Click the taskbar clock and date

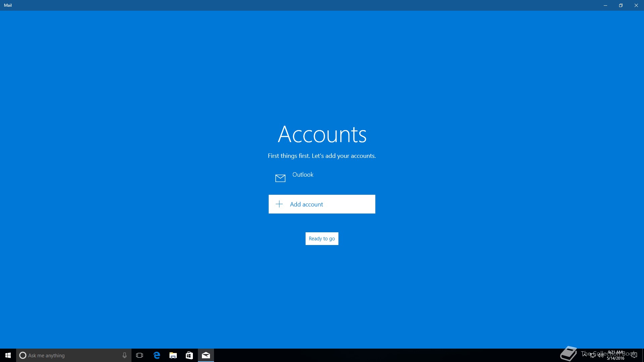615,355
